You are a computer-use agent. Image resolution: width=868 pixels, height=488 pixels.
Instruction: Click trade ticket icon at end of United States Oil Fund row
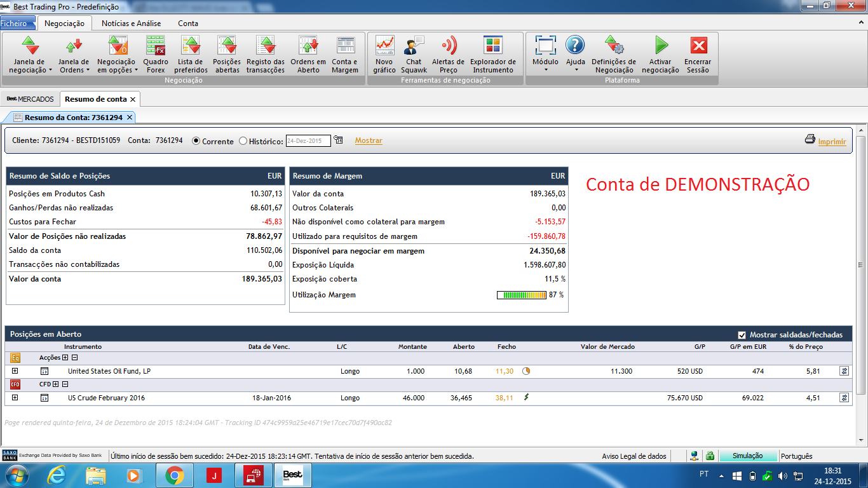844,371
